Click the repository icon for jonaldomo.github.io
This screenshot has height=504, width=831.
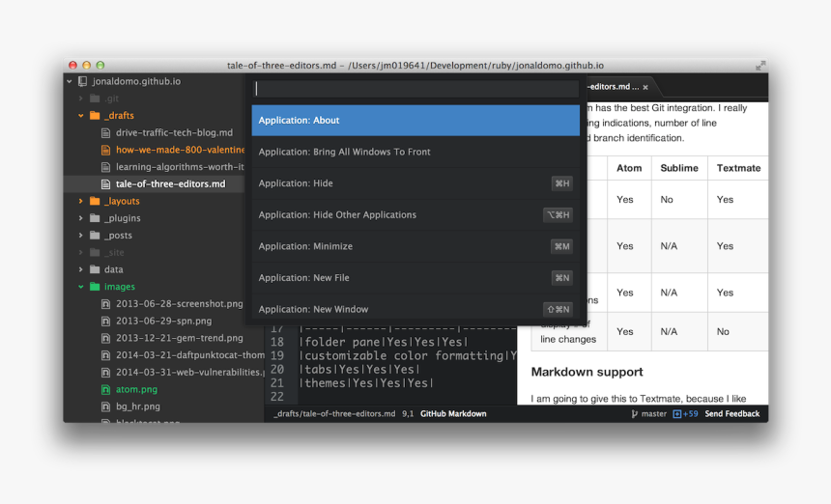[x=82, y=82]
